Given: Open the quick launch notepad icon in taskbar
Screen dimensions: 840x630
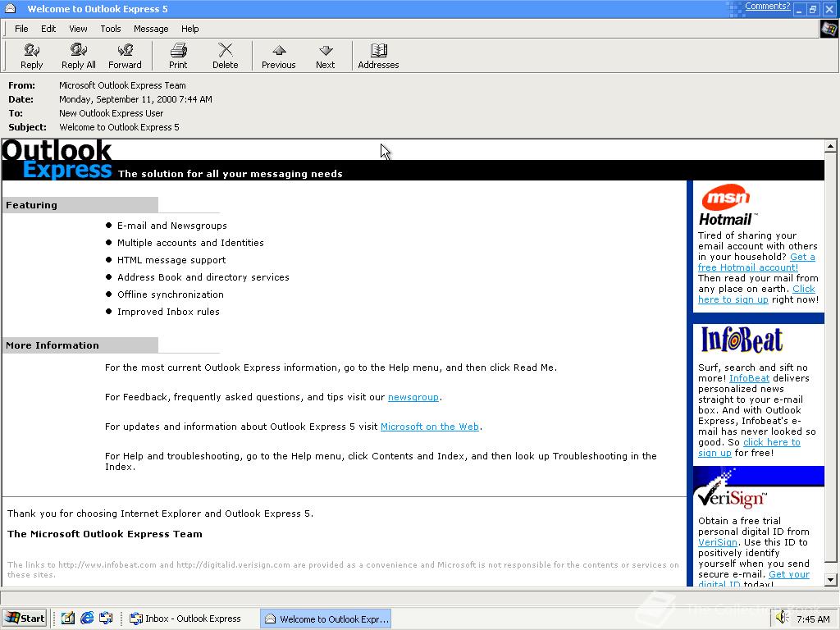Looking at the screenshot, I should [x=67, y=619].
